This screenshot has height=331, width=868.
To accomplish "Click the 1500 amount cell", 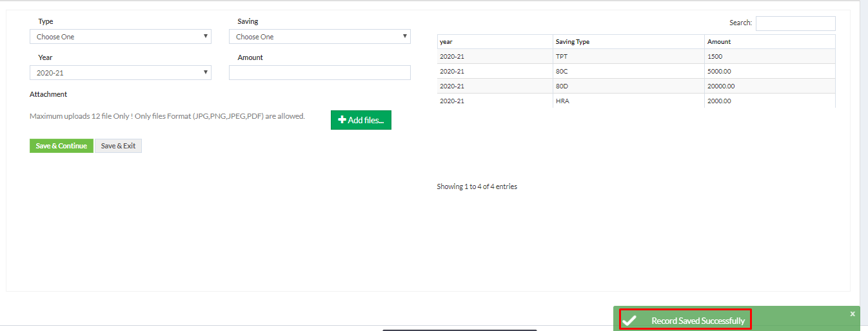I will [770, 57].
